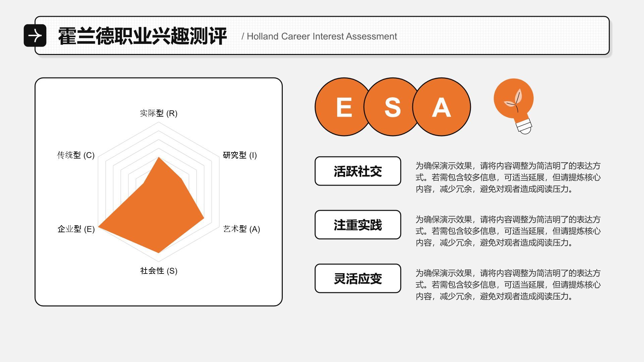This screenshot has height=362, width=644.
Task: Click the 实际型 (R) radar axis label
Action: [x=159, y=113]
